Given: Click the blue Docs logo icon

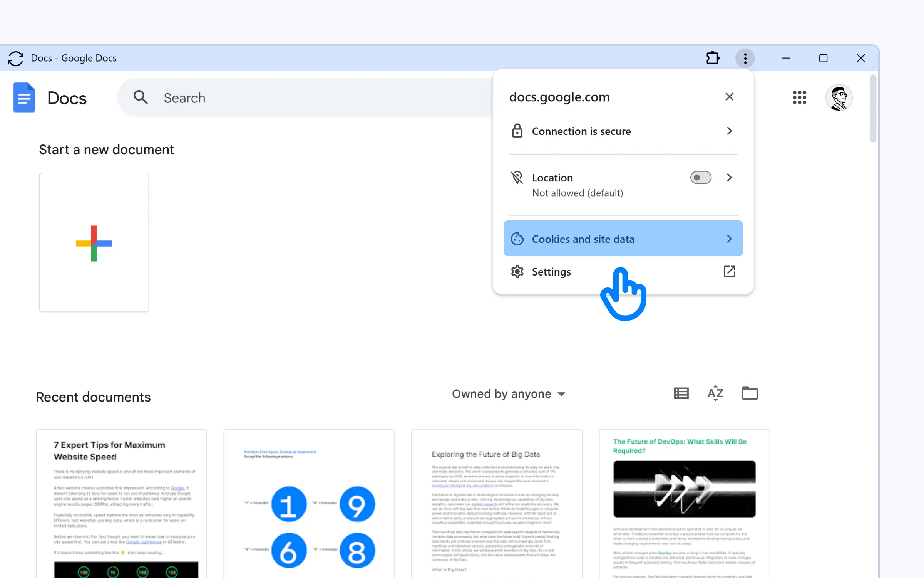Looking at the screenshot, I should coord(24,97).
